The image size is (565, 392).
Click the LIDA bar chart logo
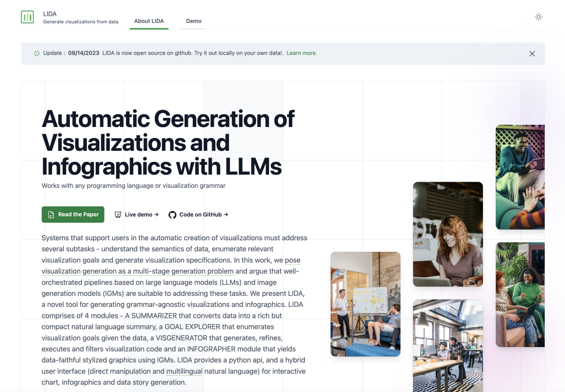pos(27,17)
